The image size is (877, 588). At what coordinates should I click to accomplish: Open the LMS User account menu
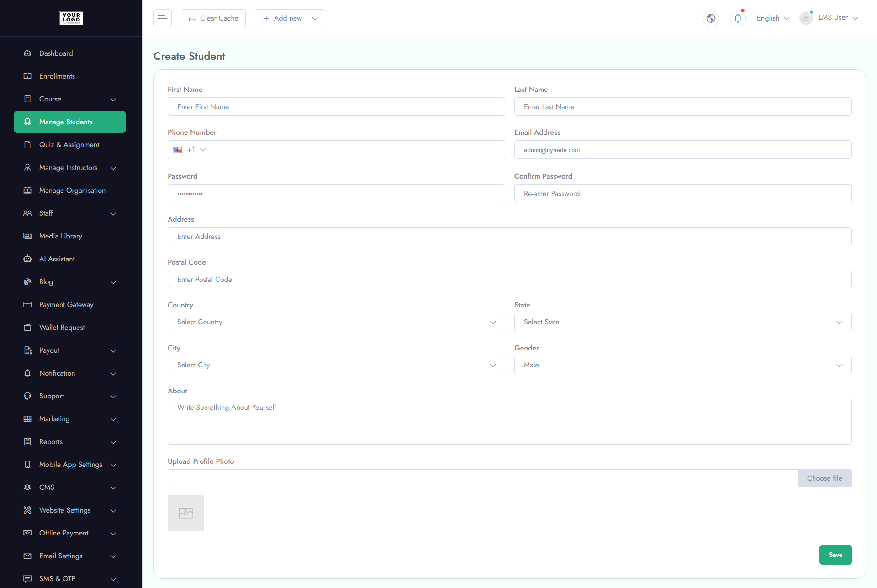click(829, 18)
